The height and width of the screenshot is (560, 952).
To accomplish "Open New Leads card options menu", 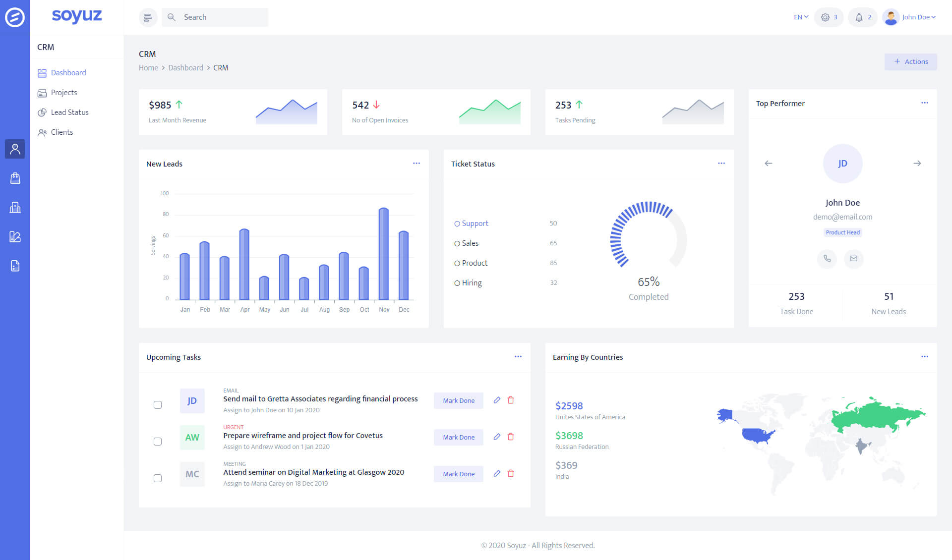I will coord(416,164).
